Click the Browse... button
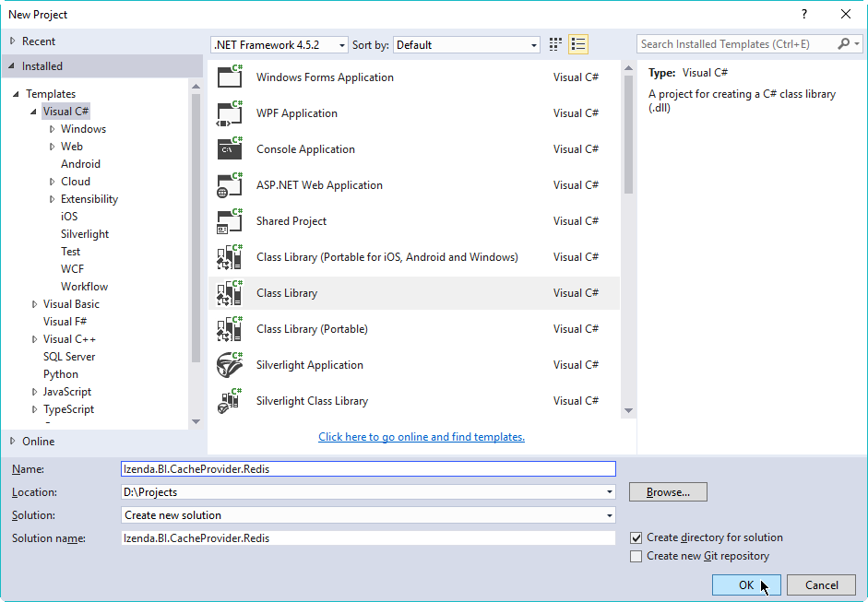868x602 pixels. [668, 492]
